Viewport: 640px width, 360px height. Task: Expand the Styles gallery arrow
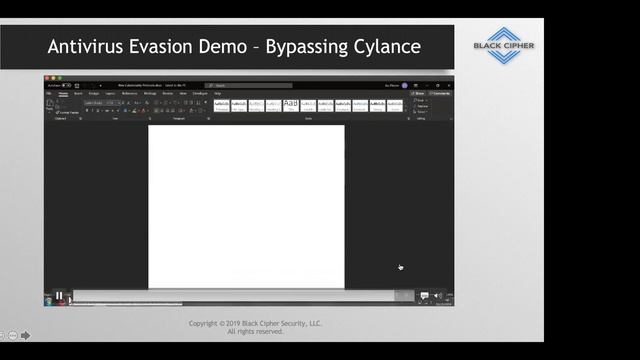[x=406, y=111]
